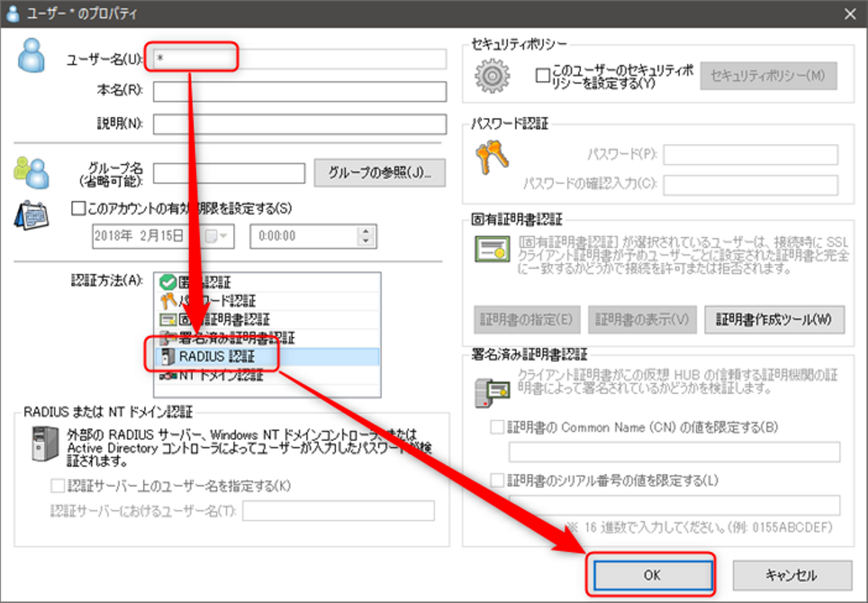Image resolution: width=868 pixels, height=603 pixels.
Task: Click the certificate serial number input field
Action: 674,505
